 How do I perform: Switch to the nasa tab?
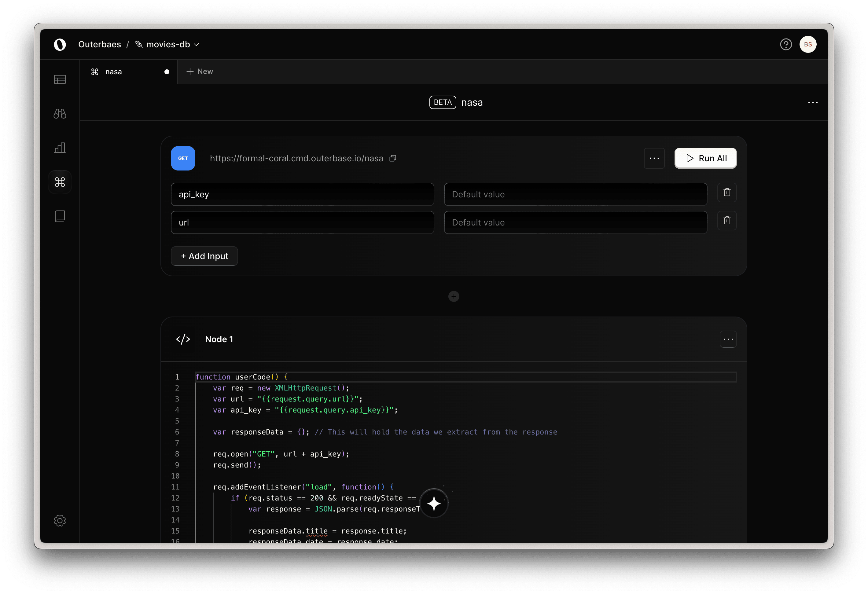pyautogui.click(x=128, y=72)
